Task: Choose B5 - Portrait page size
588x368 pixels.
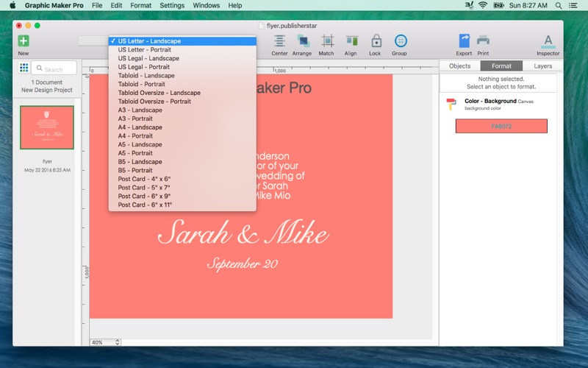Action: tap(182, 171)
